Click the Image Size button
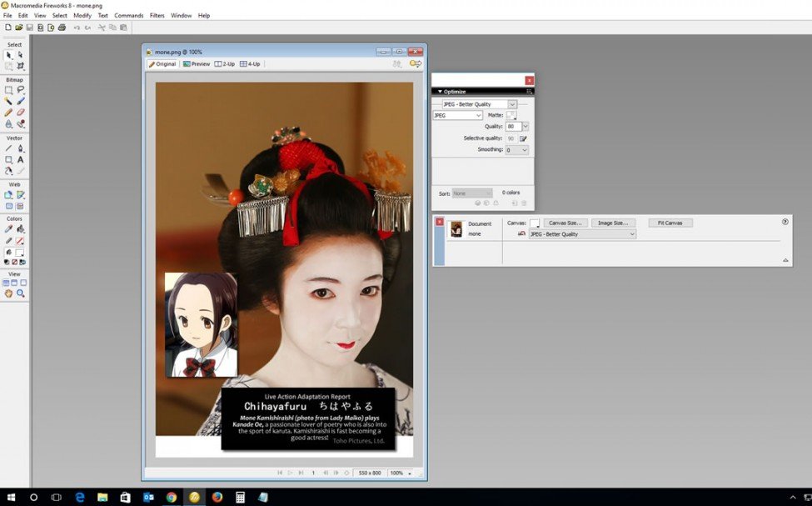812x506 pixels. point(613,223)
